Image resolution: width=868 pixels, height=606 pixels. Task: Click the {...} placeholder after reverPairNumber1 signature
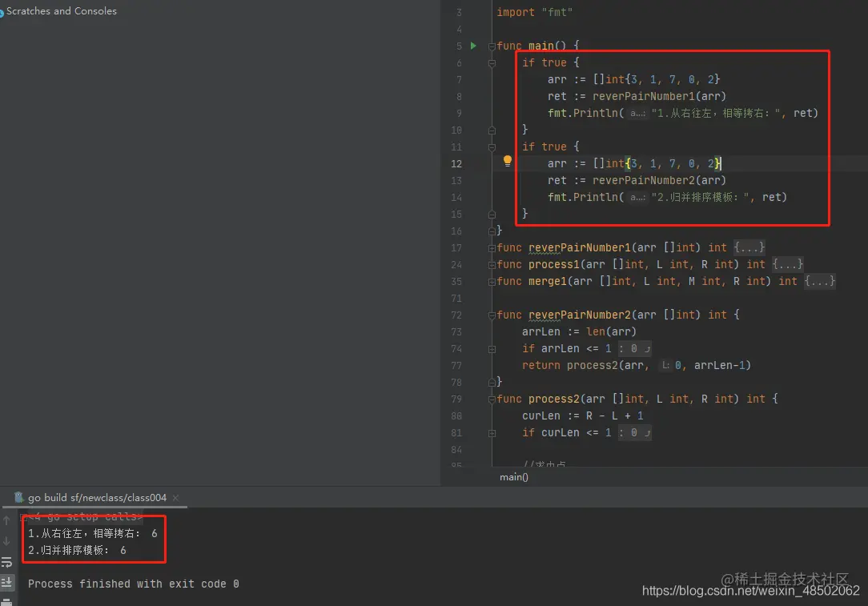point(749,247)
